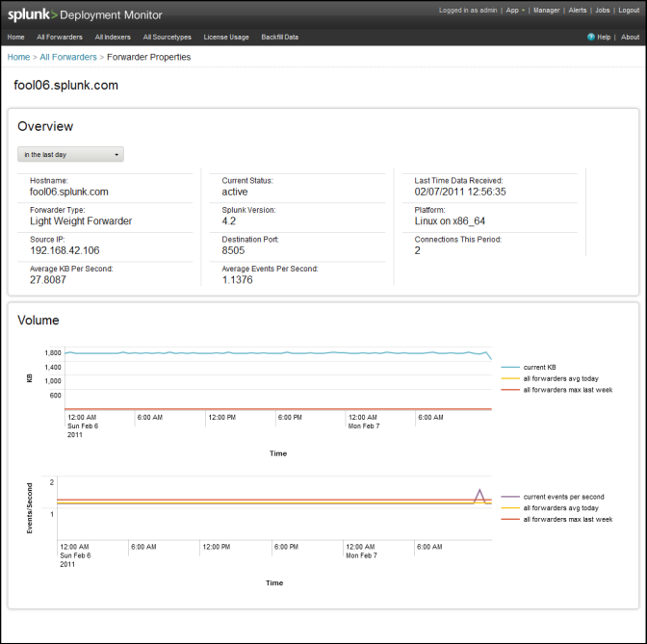Click the 1,800 label on the KB axis
The image size is (647, 644).
pos(53,352)
